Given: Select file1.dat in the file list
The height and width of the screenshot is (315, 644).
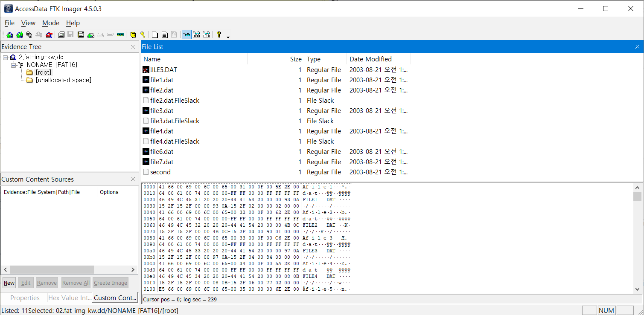Looking at the screenshot, I should click(x=162, y=80).
